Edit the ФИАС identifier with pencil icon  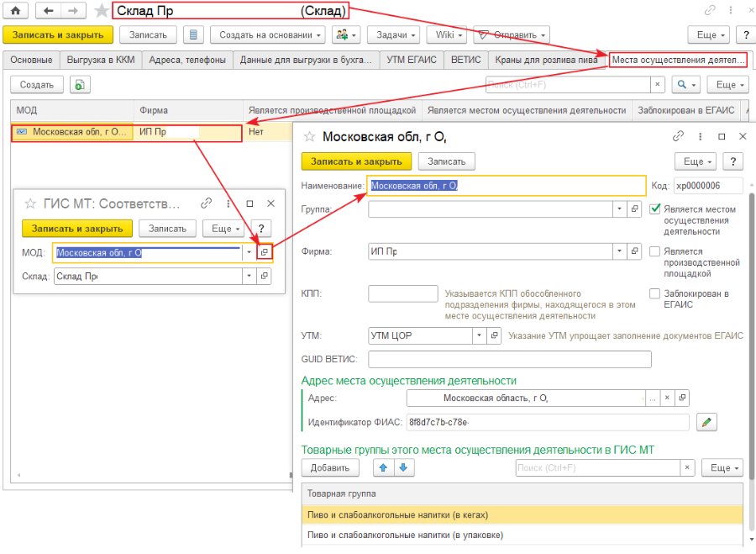(x=706, y=422)
